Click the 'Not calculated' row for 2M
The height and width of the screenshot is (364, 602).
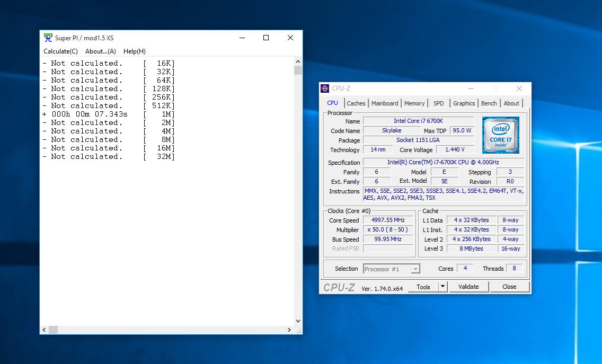109,122
